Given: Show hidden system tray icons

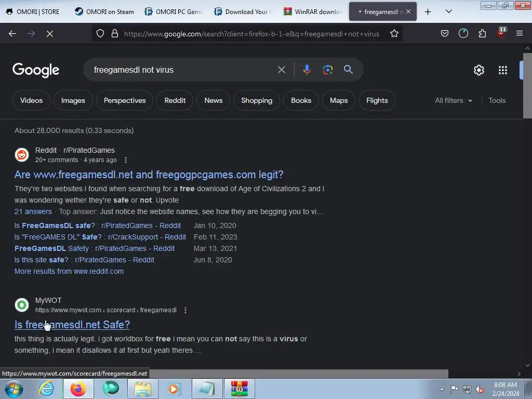Looking at the screenshot, I should [x=442, y=389].
